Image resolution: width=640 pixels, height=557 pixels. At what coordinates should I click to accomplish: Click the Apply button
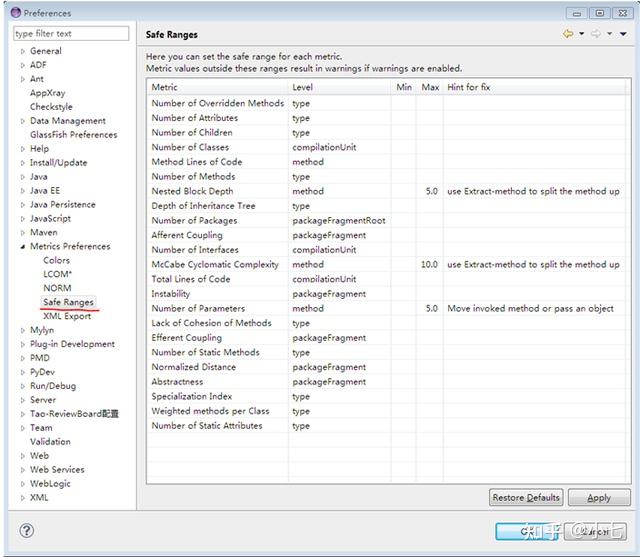(x=599, y=497)
